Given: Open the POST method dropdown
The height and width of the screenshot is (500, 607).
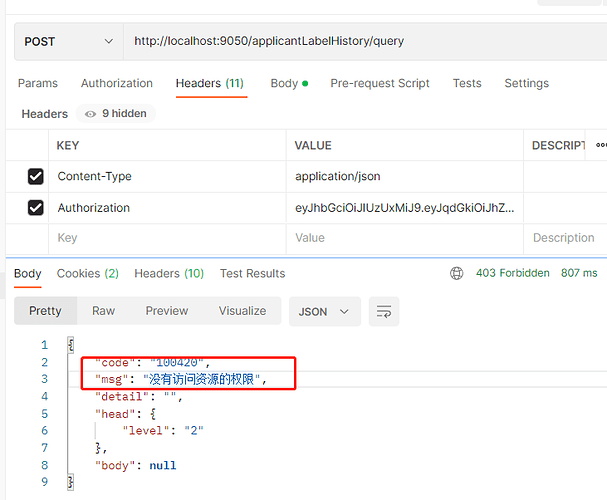Looking at the screenshot, I should (69, 42).
